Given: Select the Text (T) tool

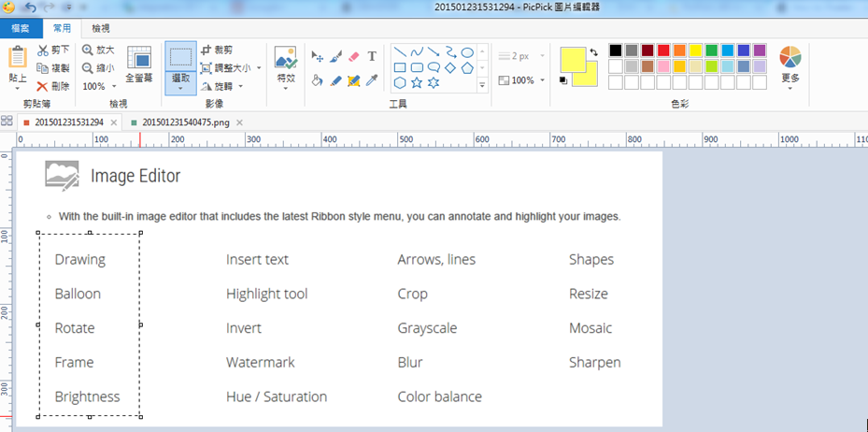Looking at the screenshot, I should 372,56.
